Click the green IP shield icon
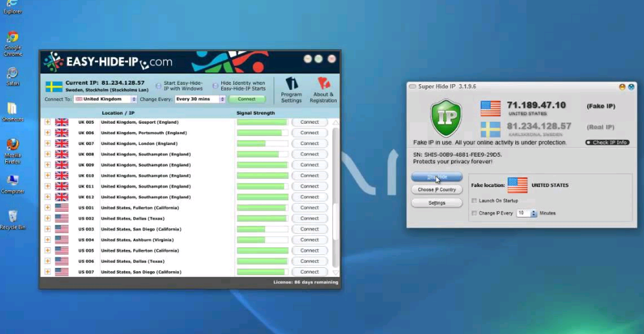Screen dimensions: 644x334 tap(446, 118)
